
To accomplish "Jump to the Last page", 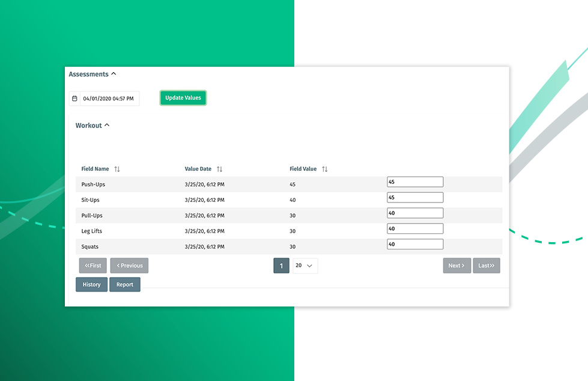I will click(486, 266).
